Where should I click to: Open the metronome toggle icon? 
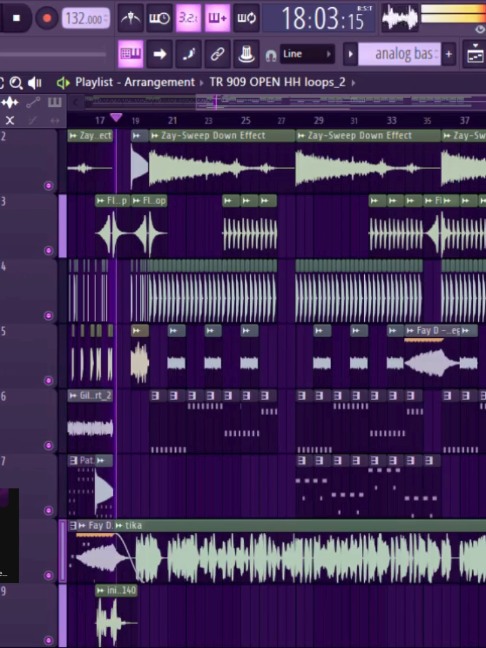[131, 18]
